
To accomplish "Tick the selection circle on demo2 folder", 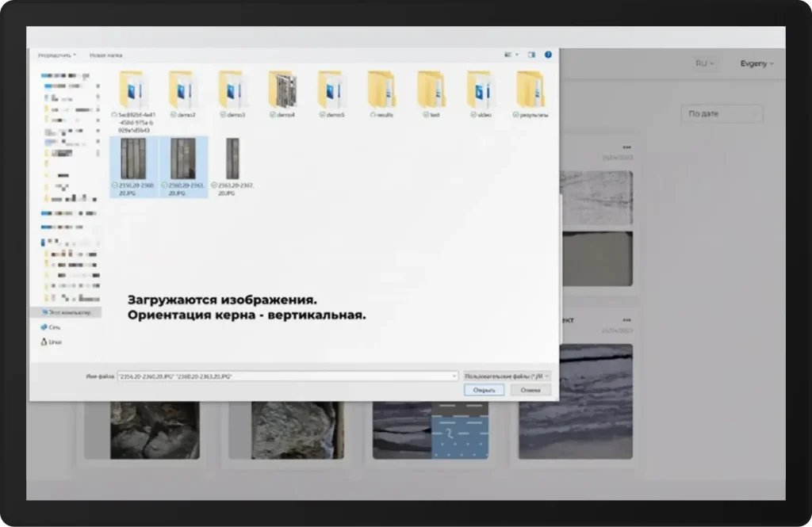I will tap(172, 114).
